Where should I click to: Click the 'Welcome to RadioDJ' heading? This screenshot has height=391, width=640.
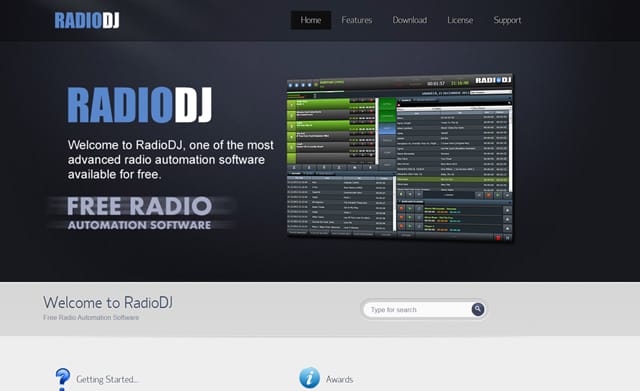coord(108,302)
